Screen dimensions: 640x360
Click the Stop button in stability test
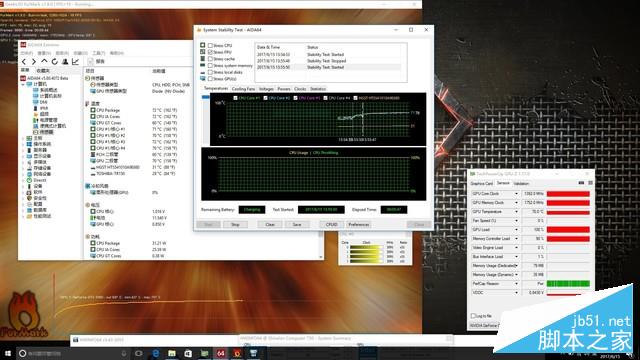coord(235,224)
